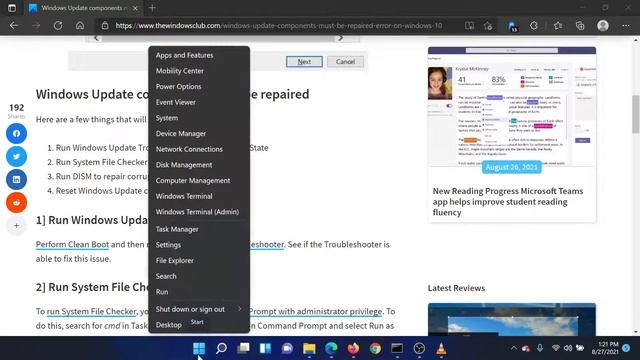
Task: Open the Edge profile avatar
Action: [x=603, y=26]
